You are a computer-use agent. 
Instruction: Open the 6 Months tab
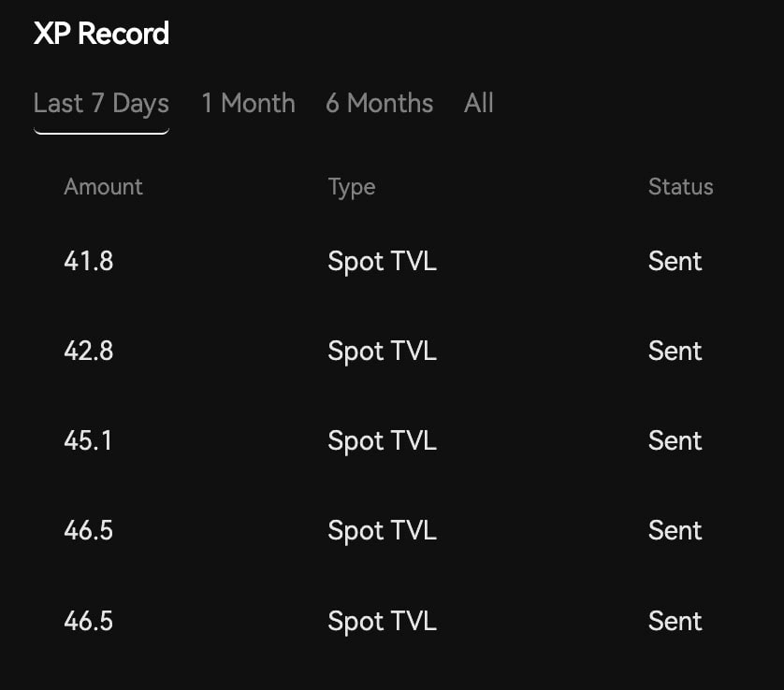coord(379,104)
